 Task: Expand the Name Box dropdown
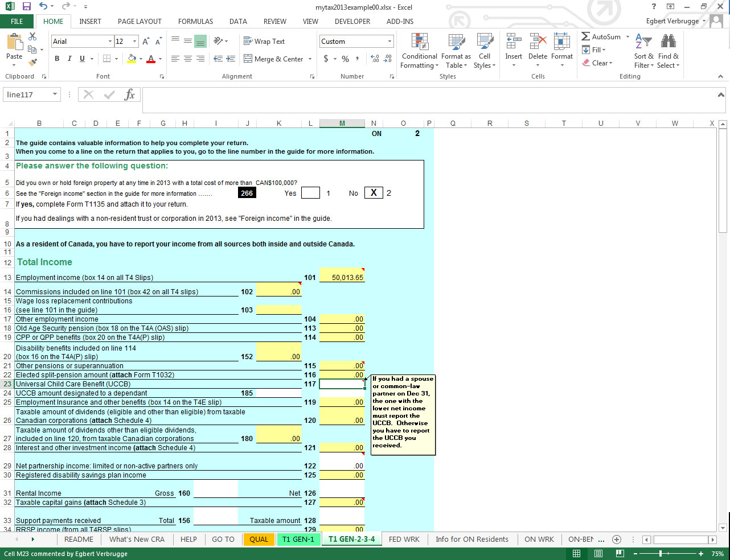(x=55, y=94)
